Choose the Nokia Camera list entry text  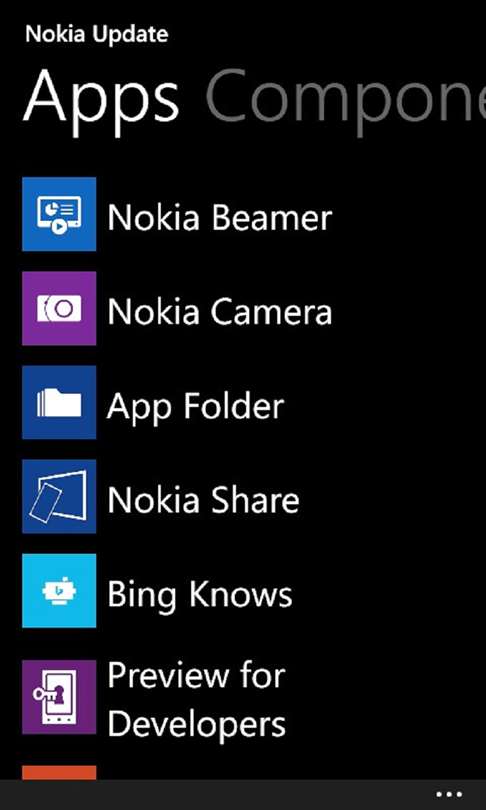220,311
